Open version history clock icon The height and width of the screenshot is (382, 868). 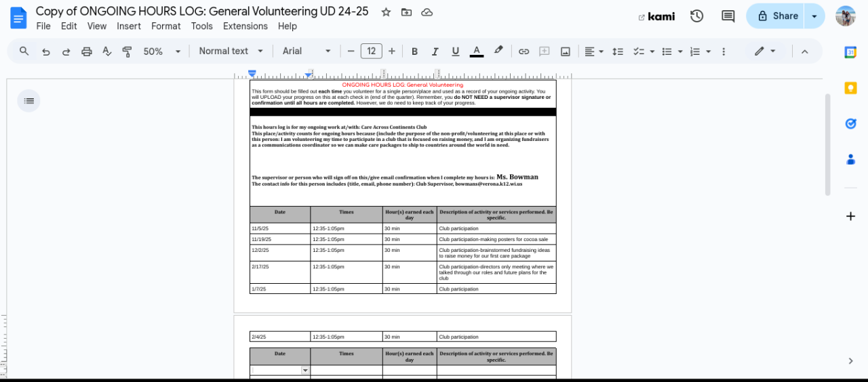point(696,16)
